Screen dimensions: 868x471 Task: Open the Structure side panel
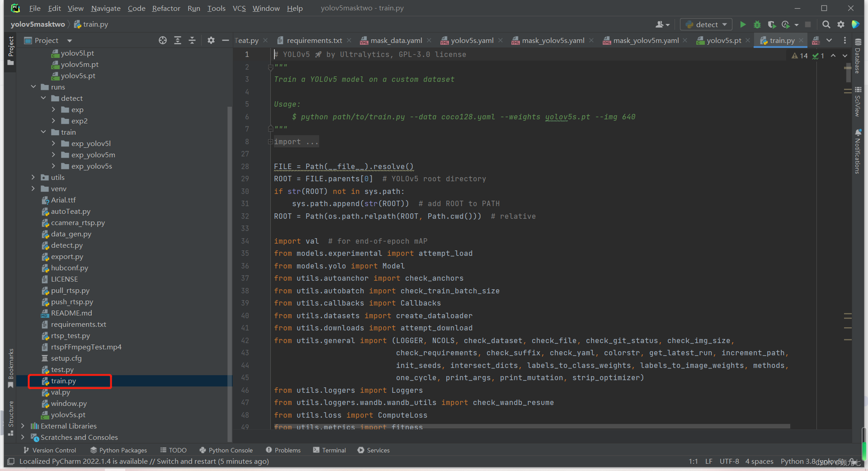pos(11,418)
